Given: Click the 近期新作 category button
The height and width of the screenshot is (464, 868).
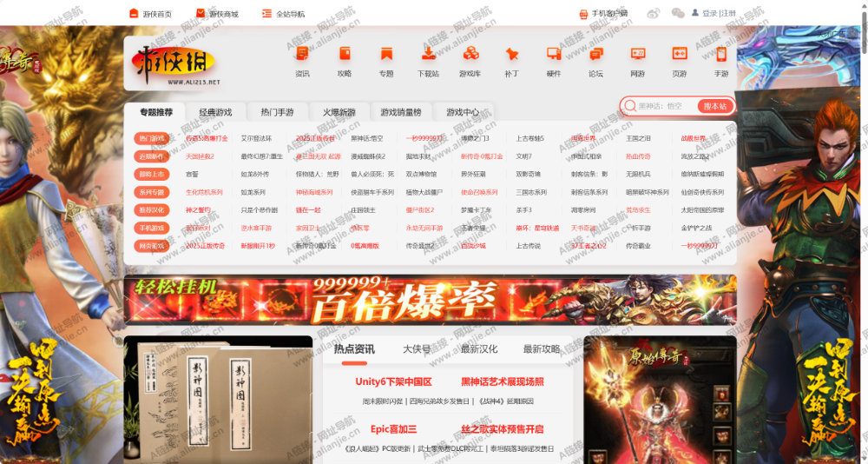Looking at the screenshot, I should click(152, 156).
